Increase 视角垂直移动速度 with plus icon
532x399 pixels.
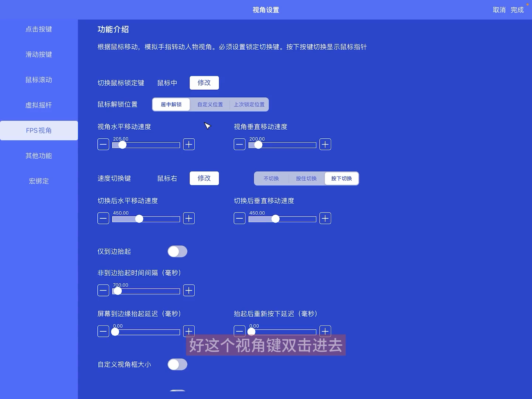click(325, 144)
